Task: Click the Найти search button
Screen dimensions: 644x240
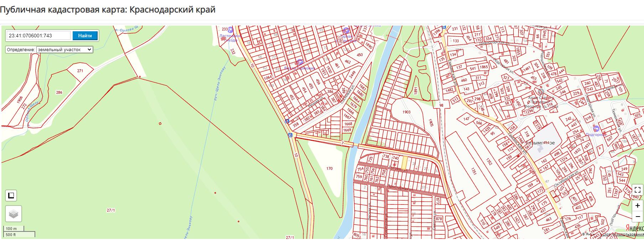Action: (85, 36)
